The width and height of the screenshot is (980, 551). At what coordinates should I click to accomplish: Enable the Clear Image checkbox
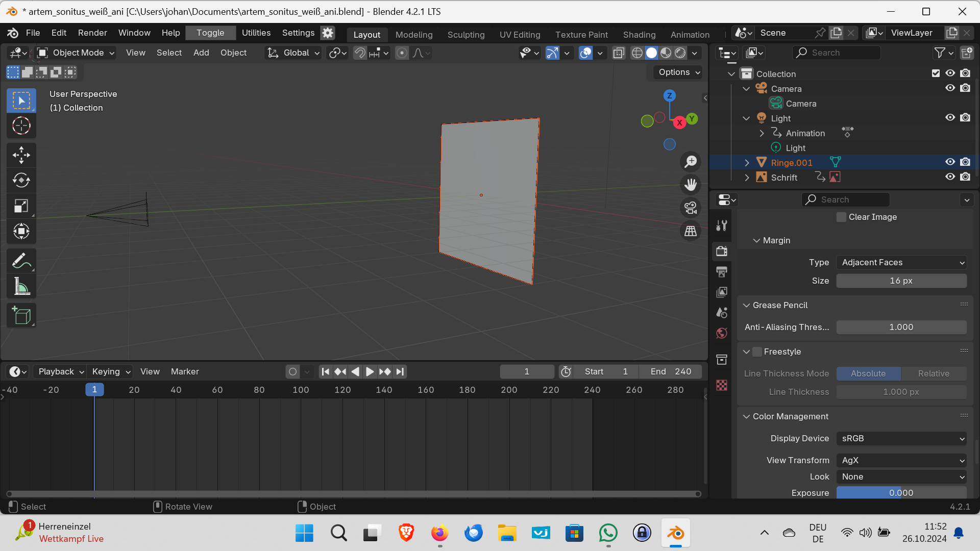coord(841,217)
